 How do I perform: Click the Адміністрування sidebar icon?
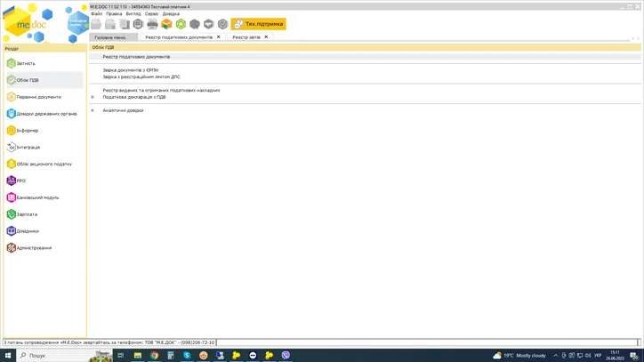[x=12, y=248]
